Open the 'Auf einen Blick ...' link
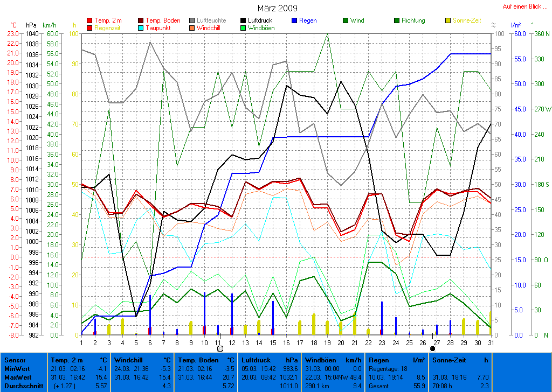Viewport: 552px width, 392px height. tap(522, 6)
